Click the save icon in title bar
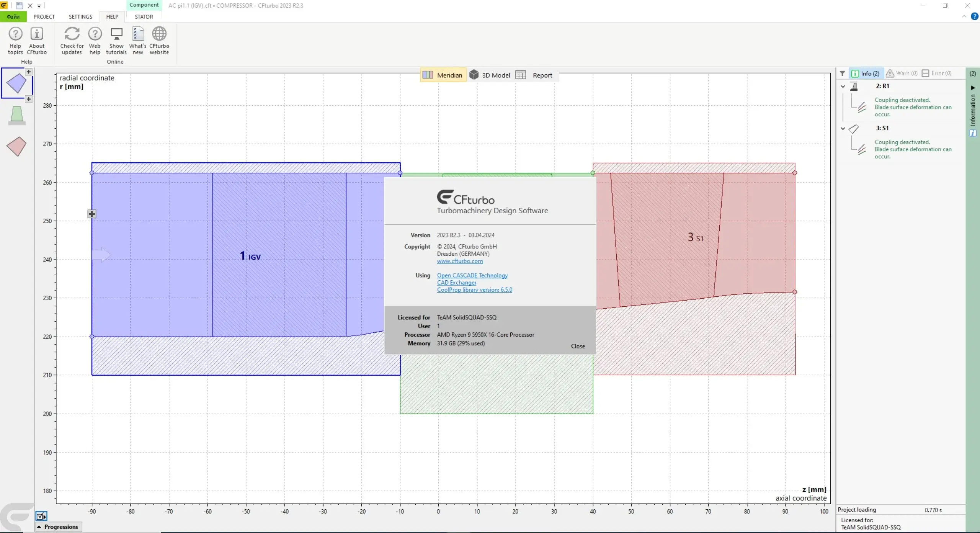The height and width of the screenshot is (533, 980). (x=20, y=5)
